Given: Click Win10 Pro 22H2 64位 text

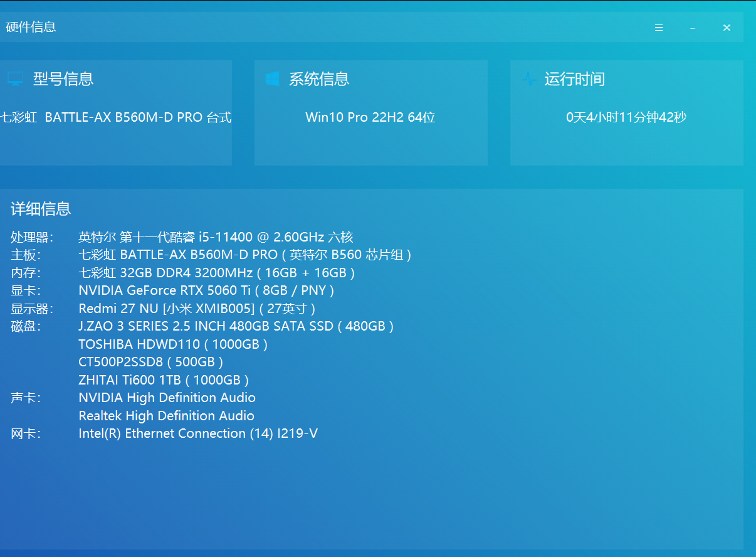Looking at the screenshot, I should [x=370, y=117].
